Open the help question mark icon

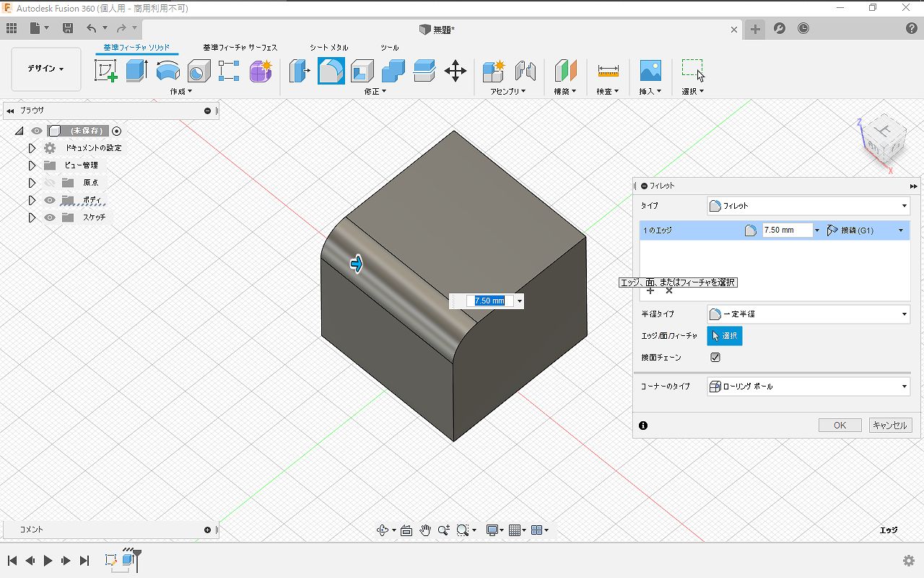click(912, 29)
